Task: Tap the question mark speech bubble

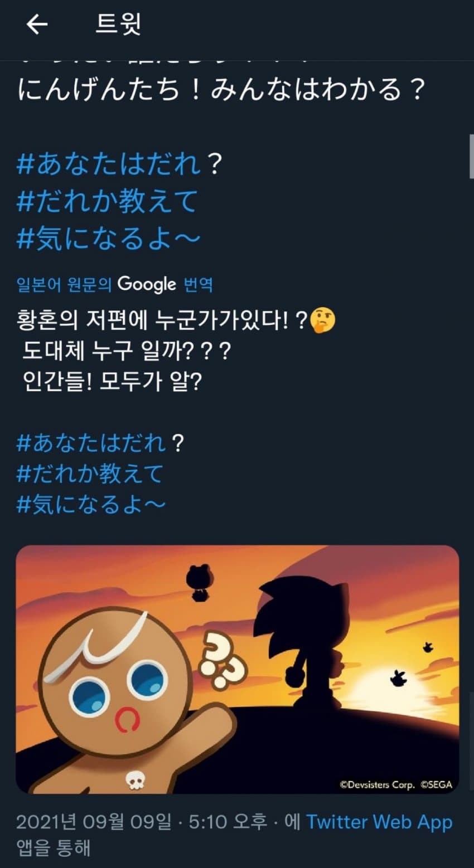Action: click(x=223, y=658)
